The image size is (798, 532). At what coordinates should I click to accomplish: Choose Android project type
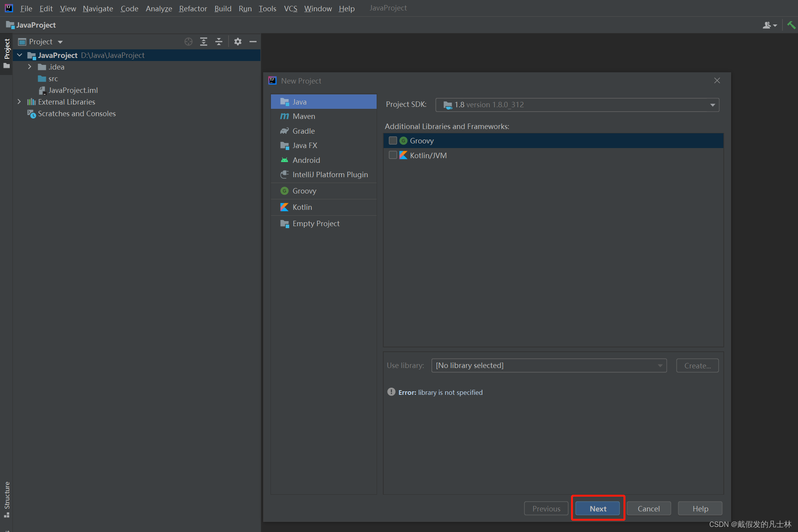pos(306,160)
